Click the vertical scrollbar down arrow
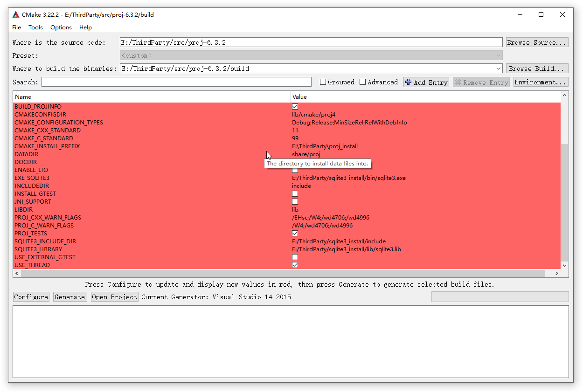Image resolution: width=583 pixels, height=392 pixels. coord(565,266)
